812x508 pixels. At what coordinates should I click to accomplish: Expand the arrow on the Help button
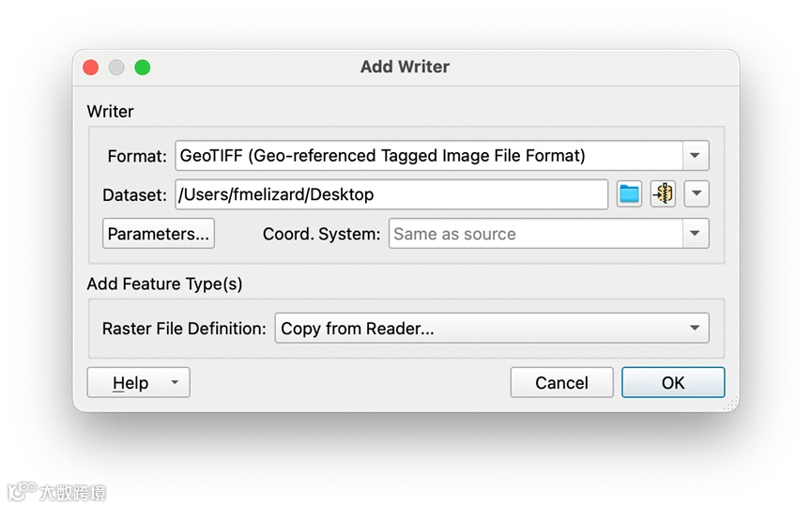click(175, 383)
